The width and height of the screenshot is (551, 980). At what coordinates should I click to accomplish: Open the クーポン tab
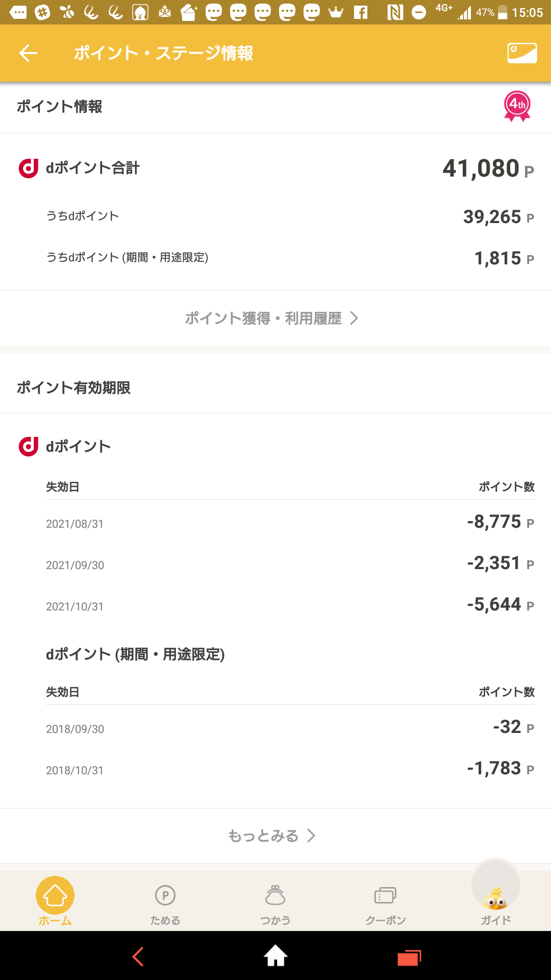pos(386,904)
